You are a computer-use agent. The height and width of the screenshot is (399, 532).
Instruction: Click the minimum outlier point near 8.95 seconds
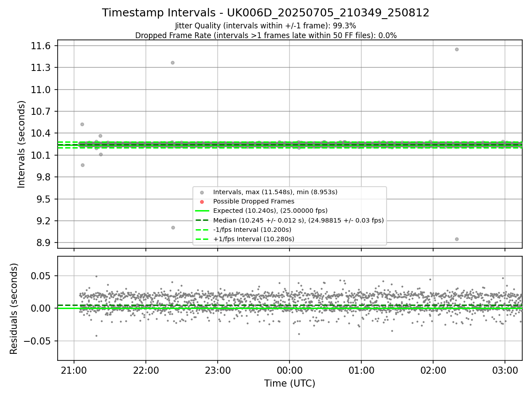click(457, 239)
